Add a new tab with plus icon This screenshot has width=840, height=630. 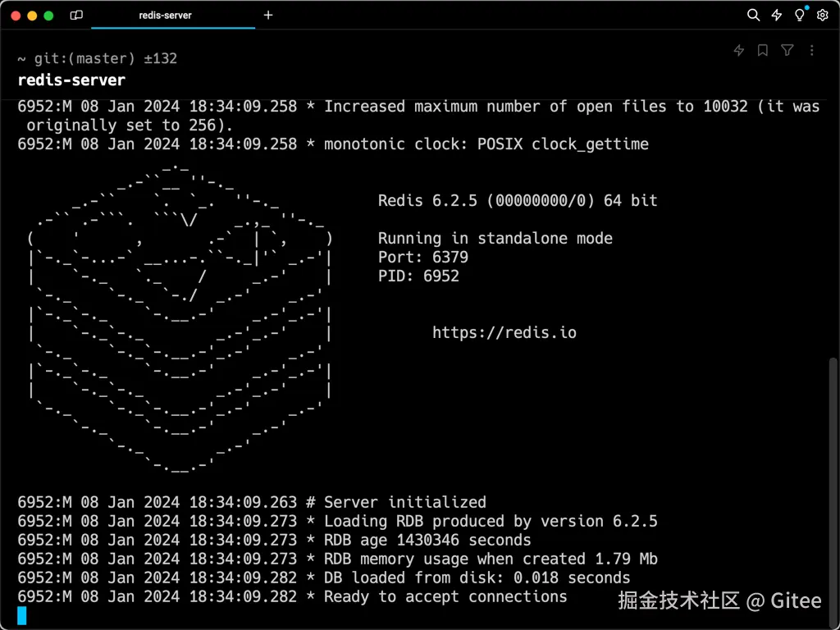268,15
